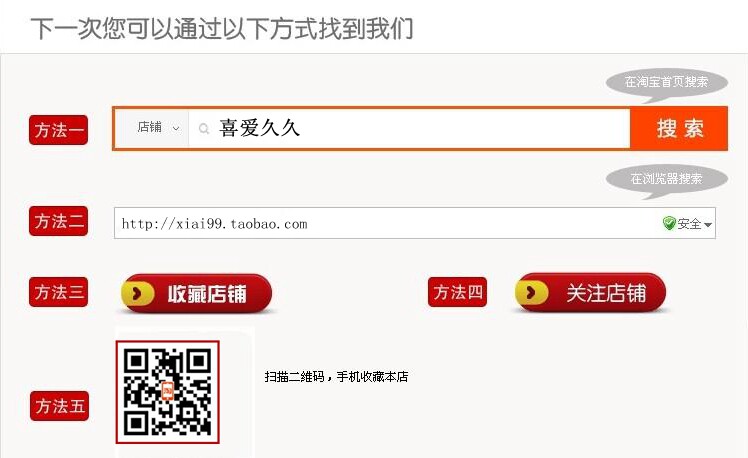The image size is (748, 458).
Task: Click the orange 搜索 button
Action: point(679,128)
